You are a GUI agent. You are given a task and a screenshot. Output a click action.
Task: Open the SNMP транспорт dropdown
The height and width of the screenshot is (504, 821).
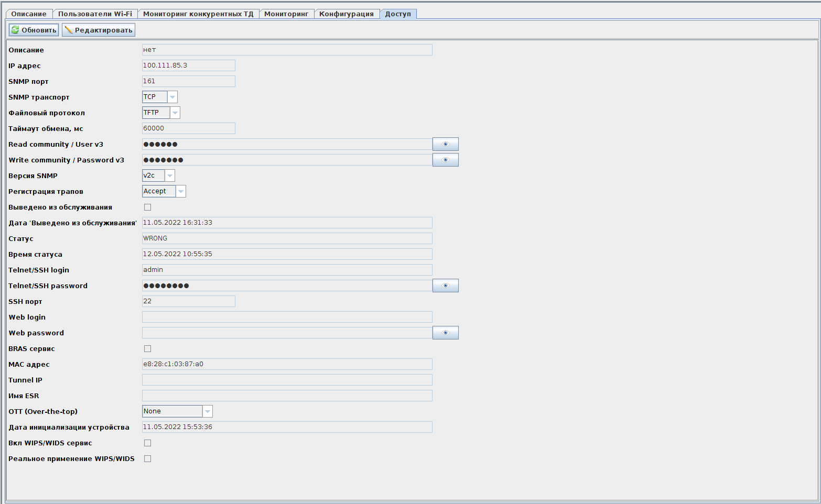pos(172,97)
